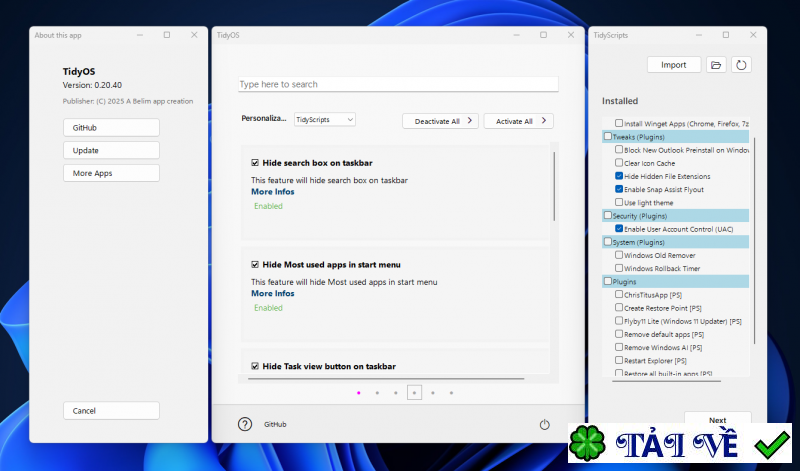800x471 pixels.
Task: Check Remove Windows AI [PS] option
Action: click(x=619, y=347)
